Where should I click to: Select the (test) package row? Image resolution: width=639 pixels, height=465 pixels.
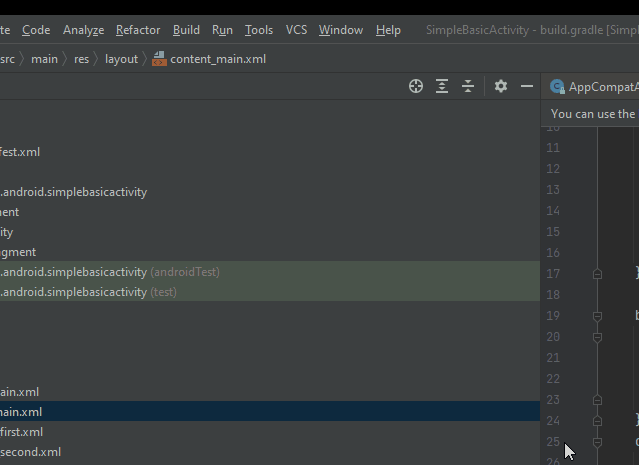(x=270, y=292)
